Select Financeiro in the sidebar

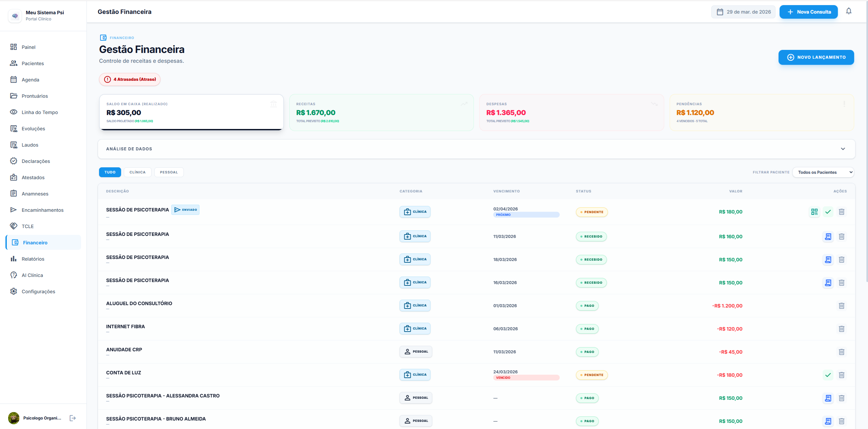click(x=43, y=243)
